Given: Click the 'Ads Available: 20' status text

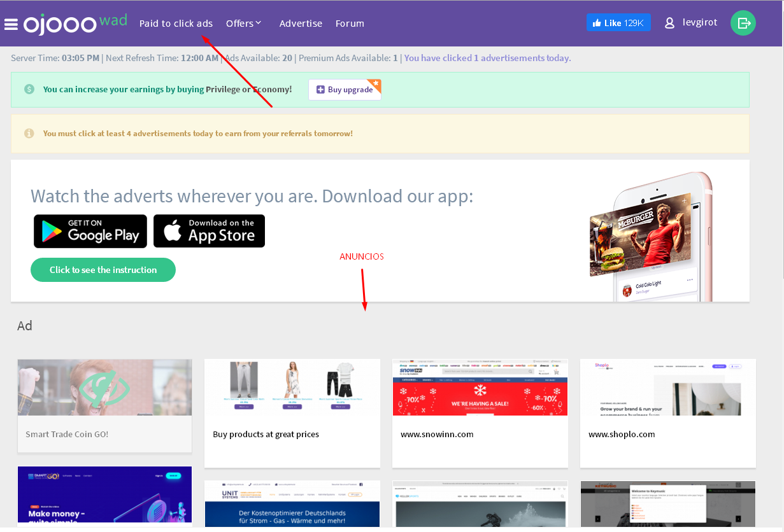Looking at the screenshot, I should (259, 58).
